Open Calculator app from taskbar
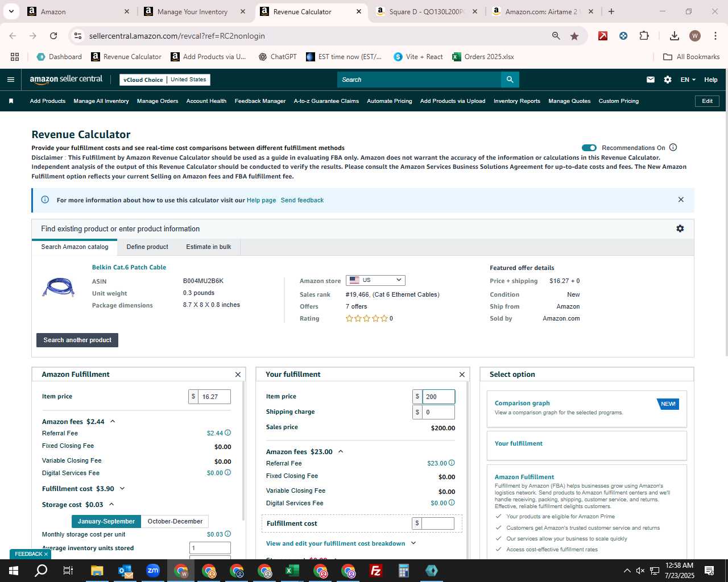Image resolution: width=728 pixels, height=582 pixels. pyautogui.click(x=404, y=571)
